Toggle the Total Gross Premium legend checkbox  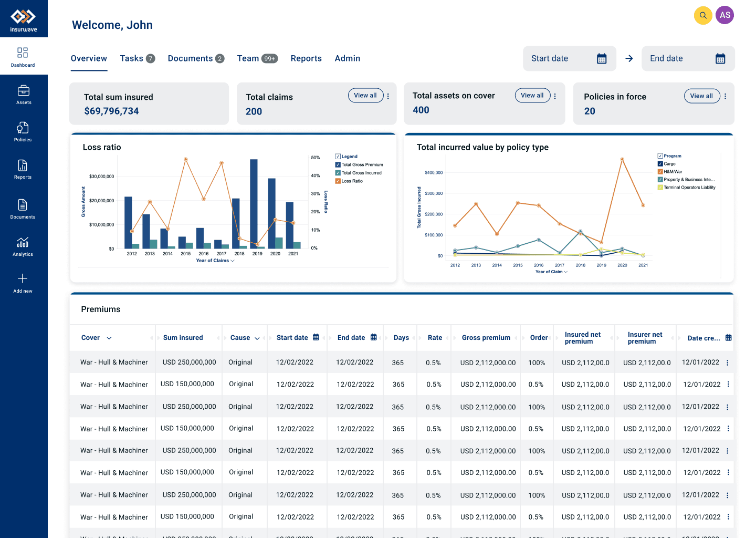[338, 165]
